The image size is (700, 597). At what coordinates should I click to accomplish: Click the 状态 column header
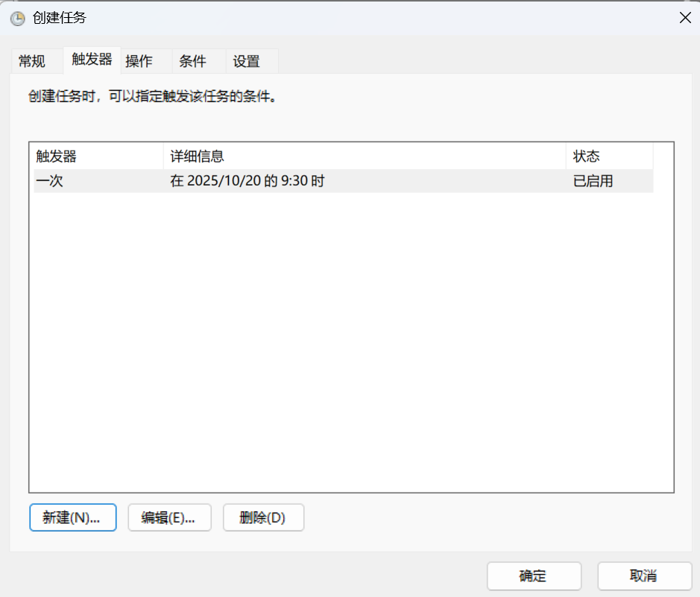pyautogui.click(x=610, y=157)
